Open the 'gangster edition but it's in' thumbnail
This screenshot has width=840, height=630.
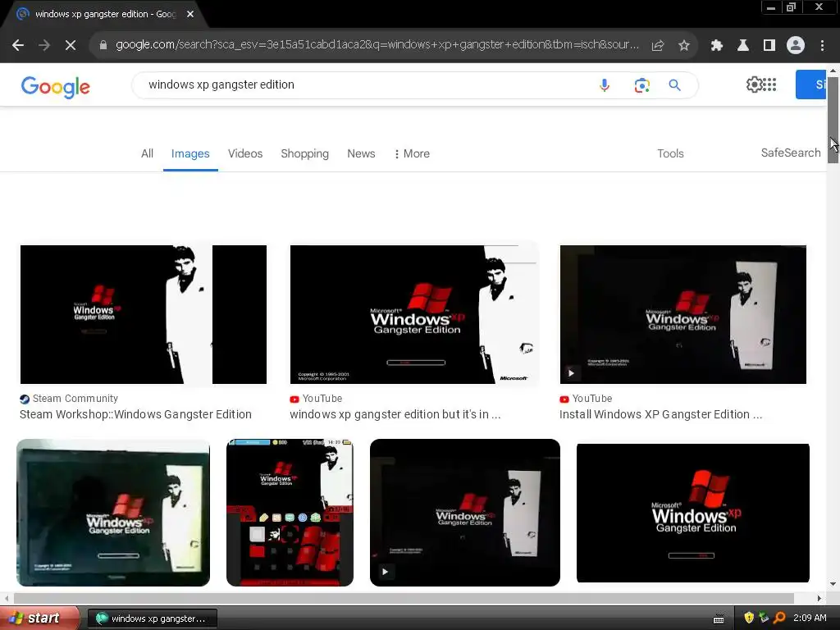[413, 314]
